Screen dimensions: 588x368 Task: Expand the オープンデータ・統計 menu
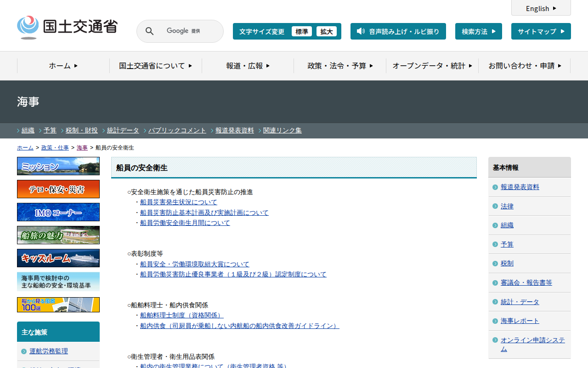pyautogui.click(x=432, y=66)
